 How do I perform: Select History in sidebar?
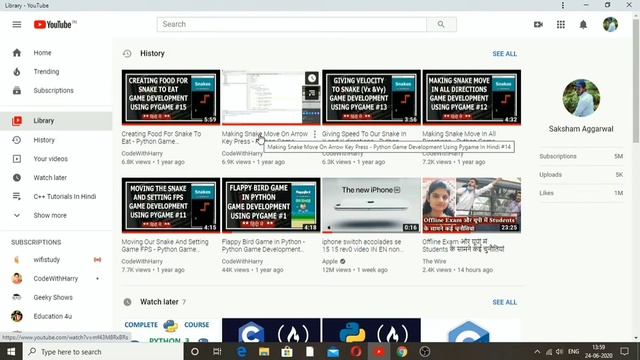(x=56, y=140)
